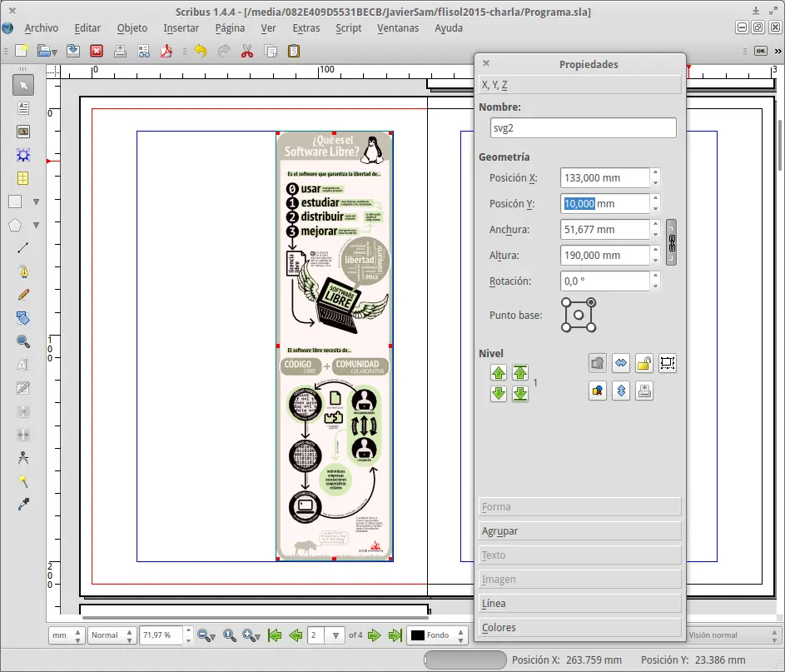Toggle horizontal flip of object

(x=621, y=362)
